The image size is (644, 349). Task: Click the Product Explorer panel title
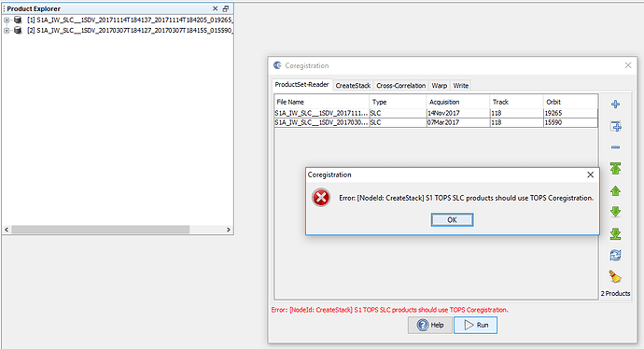pos(34,8)
